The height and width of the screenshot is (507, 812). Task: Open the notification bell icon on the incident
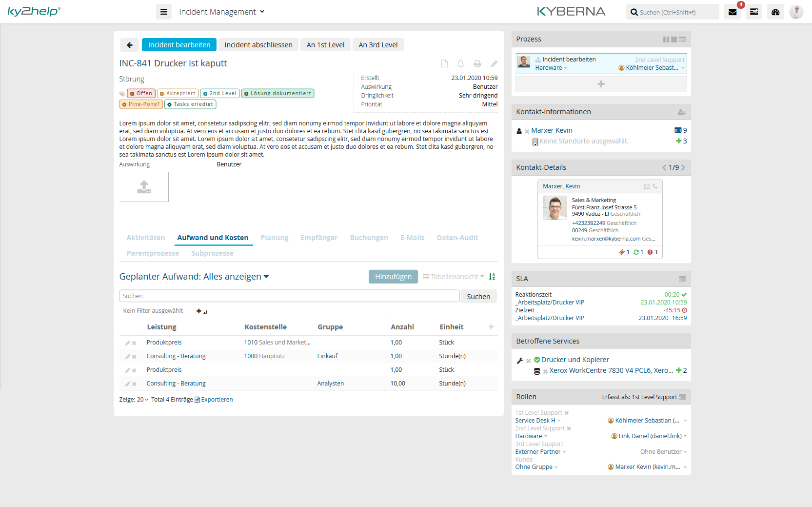(460, 63)
